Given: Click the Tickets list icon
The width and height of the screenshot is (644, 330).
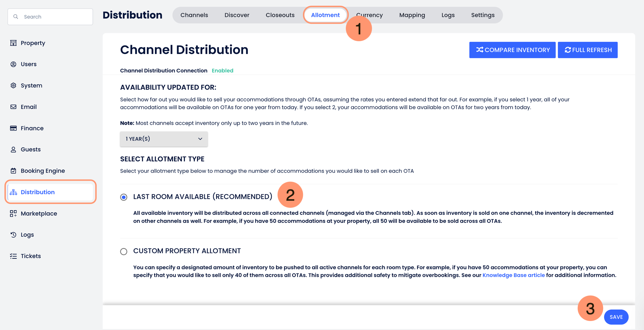Looking at the screenshot, I should [x=13, y=256].
